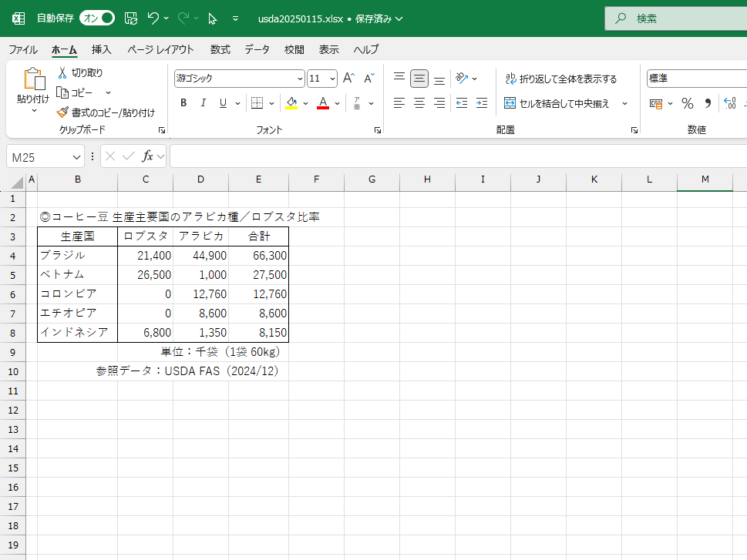747x560 pixels.
Task: Open the フォント dialog launcher
Action: [378, 130]
